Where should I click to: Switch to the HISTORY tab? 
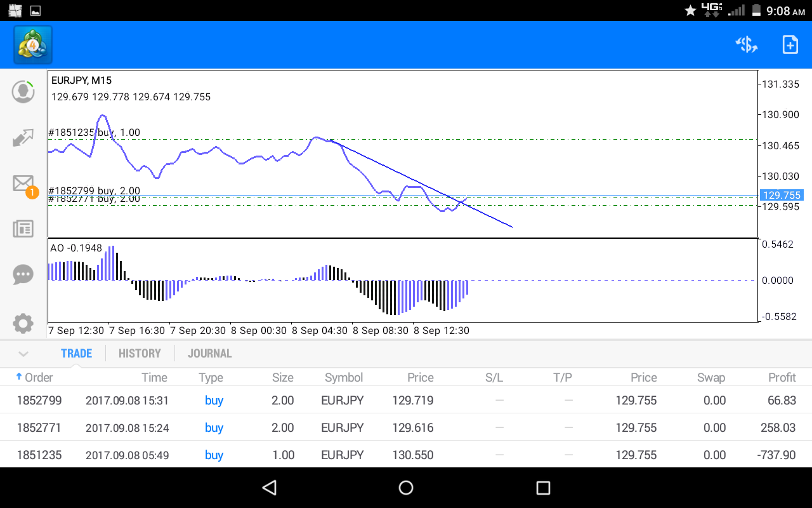coord(140,354)
